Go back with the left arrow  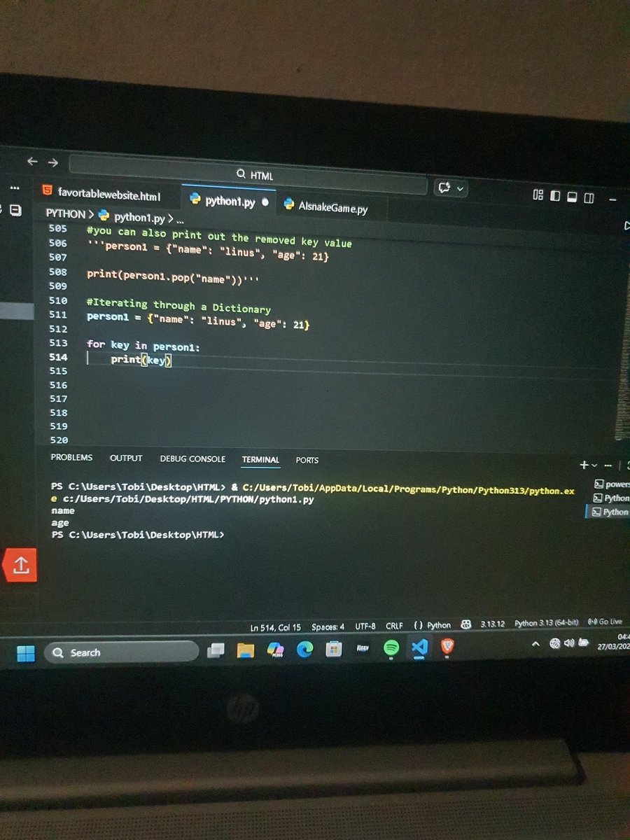pos(32,162)
